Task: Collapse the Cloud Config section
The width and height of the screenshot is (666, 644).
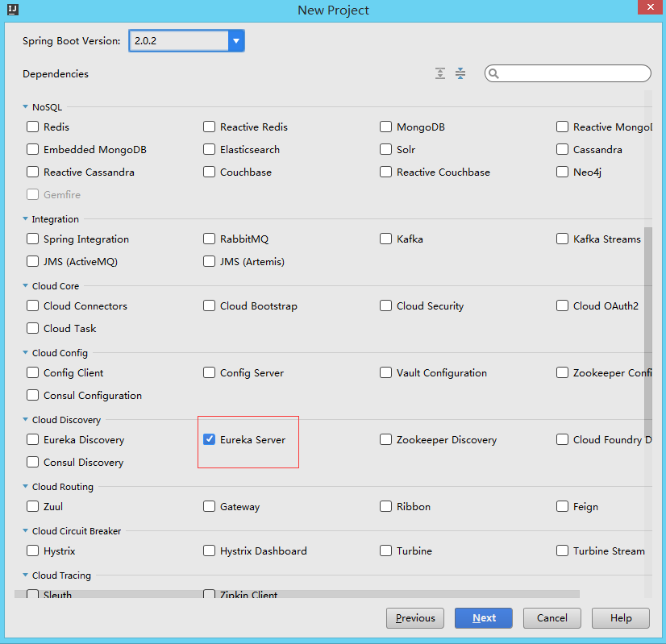Action: coord(26,352)
